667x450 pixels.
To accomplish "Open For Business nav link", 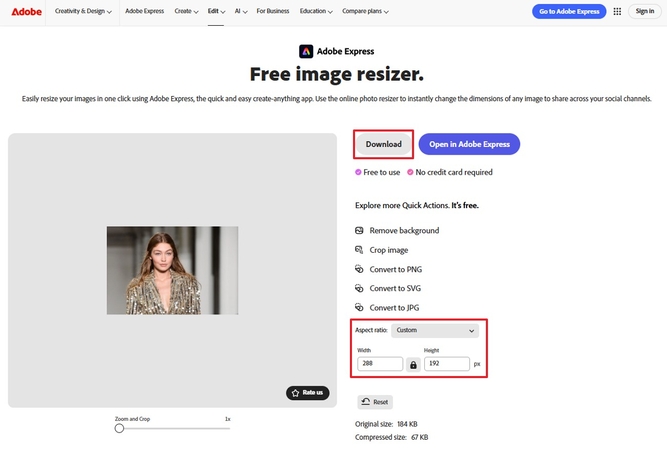I will [x=273, y=11].
